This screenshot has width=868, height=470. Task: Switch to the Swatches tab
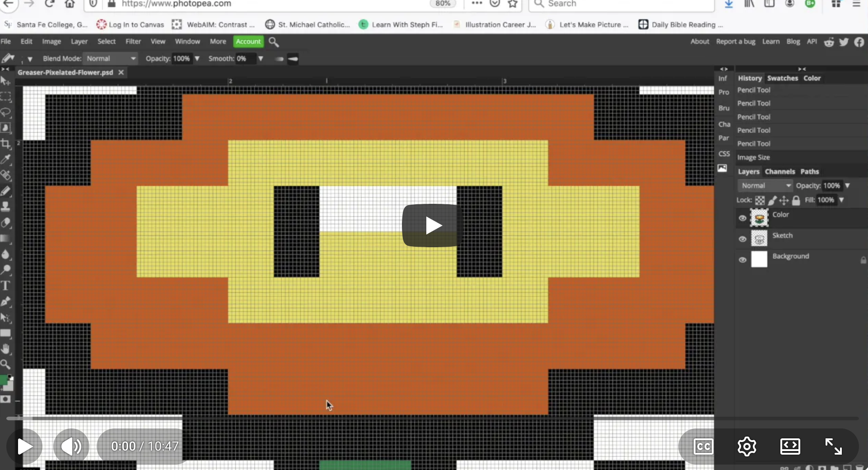[783, 78]
